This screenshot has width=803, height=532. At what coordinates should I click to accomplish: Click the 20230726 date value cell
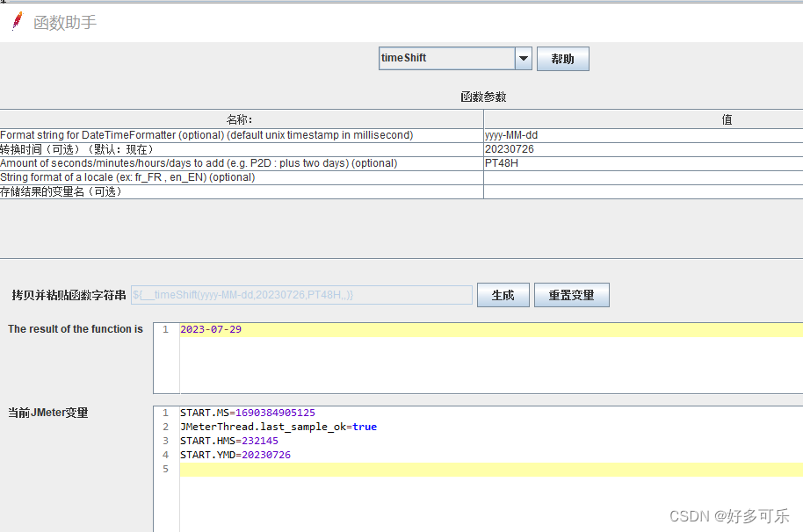643,149
